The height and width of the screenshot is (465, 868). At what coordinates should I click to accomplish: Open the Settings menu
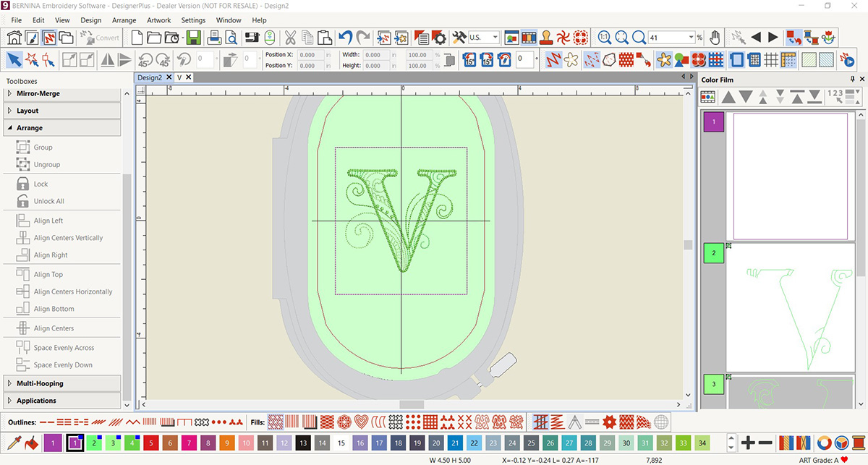click(193, 20)
